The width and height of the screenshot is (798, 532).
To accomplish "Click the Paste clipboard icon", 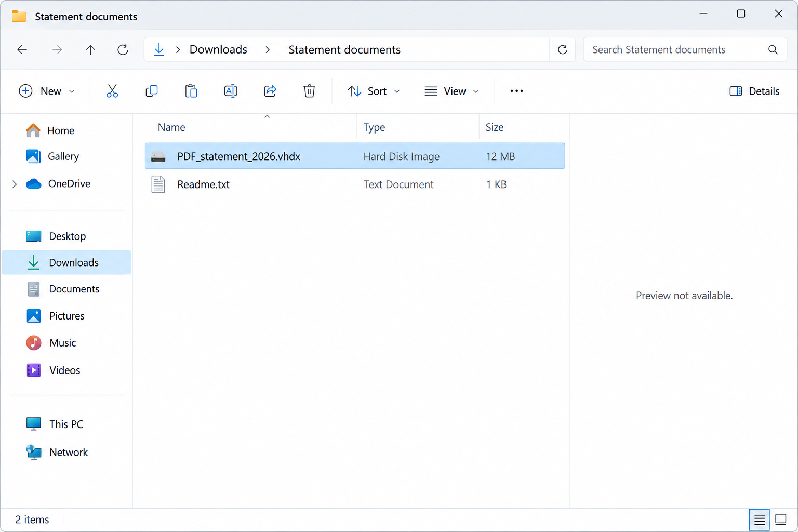I will pos(191,91).
